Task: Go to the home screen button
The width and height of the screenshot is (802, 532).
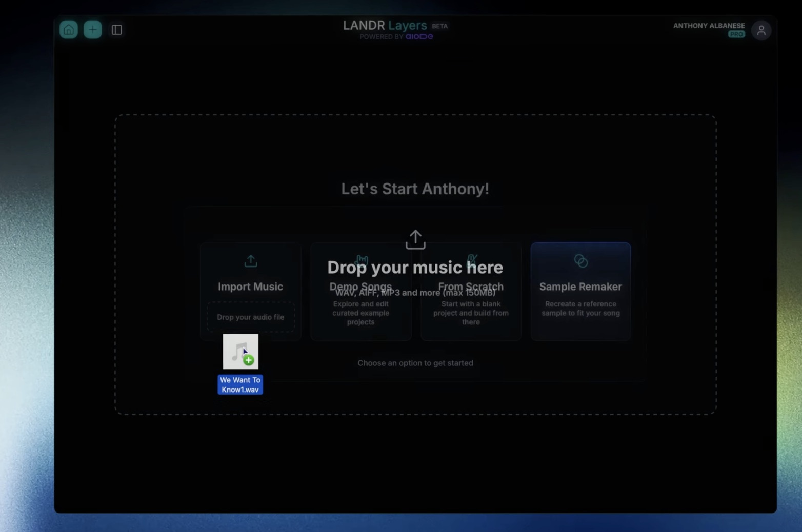Action: [x=69, y=30]
